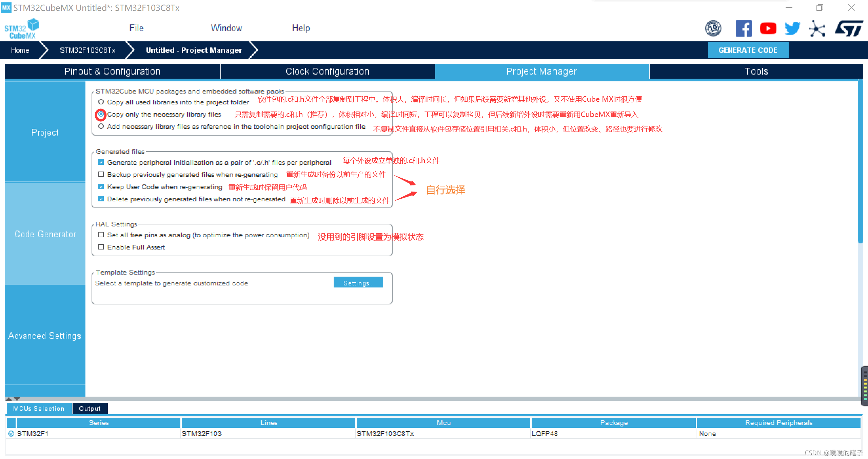Screen dimensions: 868x459
Task: Collapse the bottom panel using splitter arrows
Action: click(17, 399)
